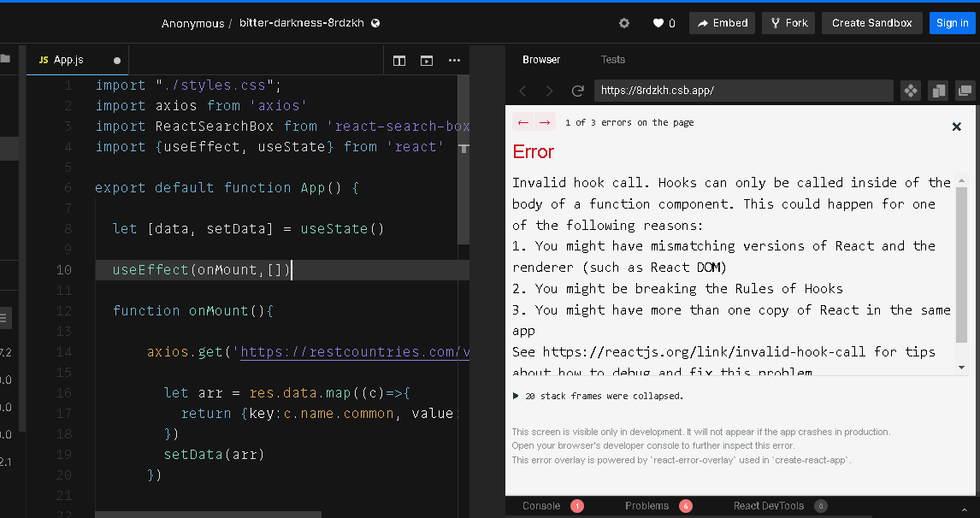Navigate back in the preview browser
Screen dimensions: 980x518
coord(522,91)
